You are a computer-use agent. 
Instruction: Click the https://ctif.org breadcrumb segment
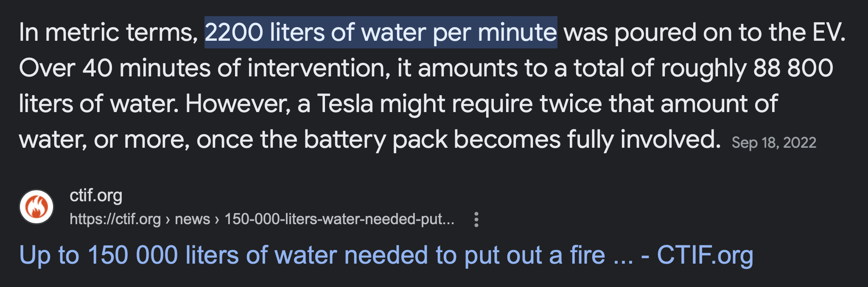[x=115, y=219]
